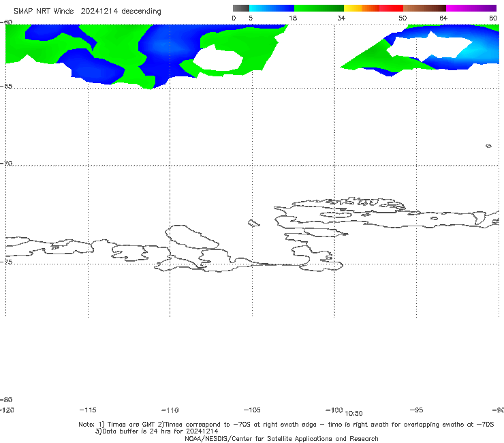Click the small island outline near -91 longitude
The height and width of the screenshot is (443, 504).
click(x=488, y=146)
